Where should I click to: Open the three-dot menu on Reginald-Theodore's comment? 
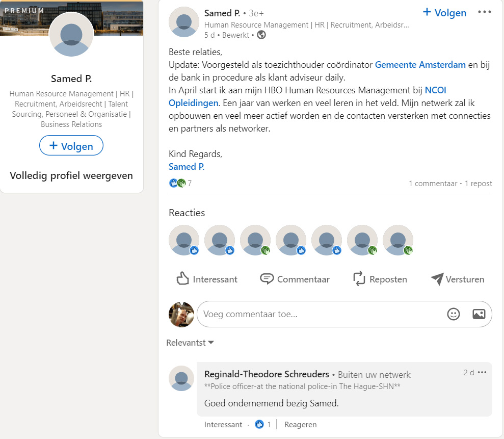coord(482,372)
